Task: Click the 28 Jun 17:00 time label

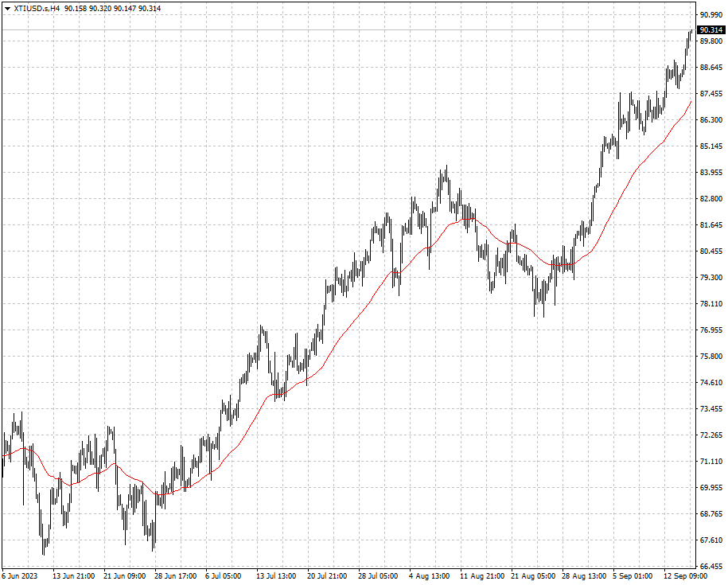Action: coord(176,576)
